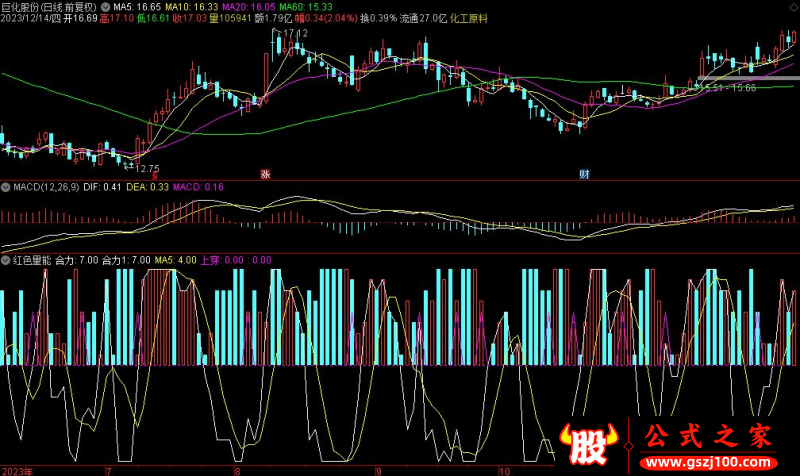The height and width of the screenshot is (476, 800).
Task: Select the MA20: 16.05 label
Action: point(248,7)
